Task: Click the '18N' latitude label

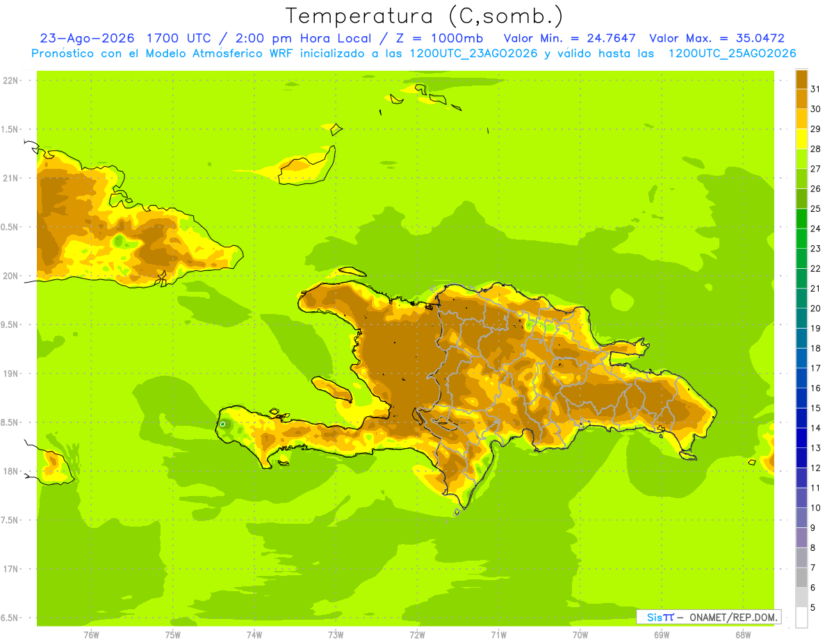Action: (x=10, y=471)
